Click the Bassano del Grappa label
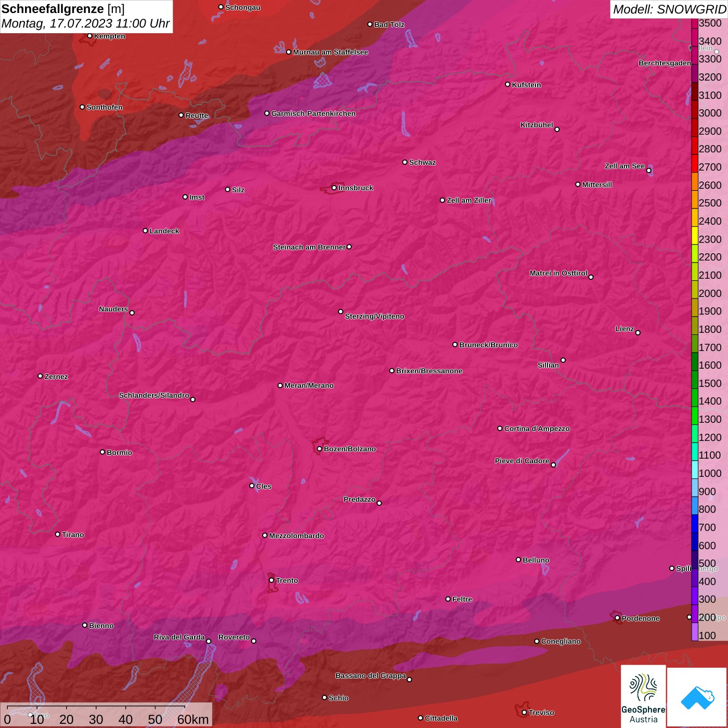728x728 pixels. [371, 675]
